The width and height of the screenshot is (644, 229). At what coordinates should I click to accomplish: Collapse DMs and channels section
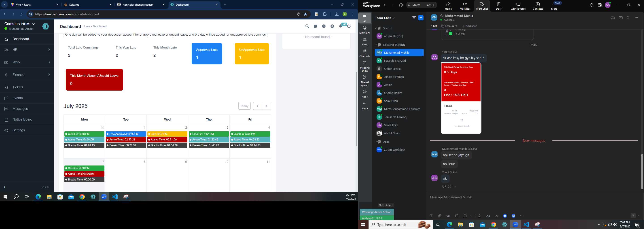pyautogui.click(x=375, y=45)
